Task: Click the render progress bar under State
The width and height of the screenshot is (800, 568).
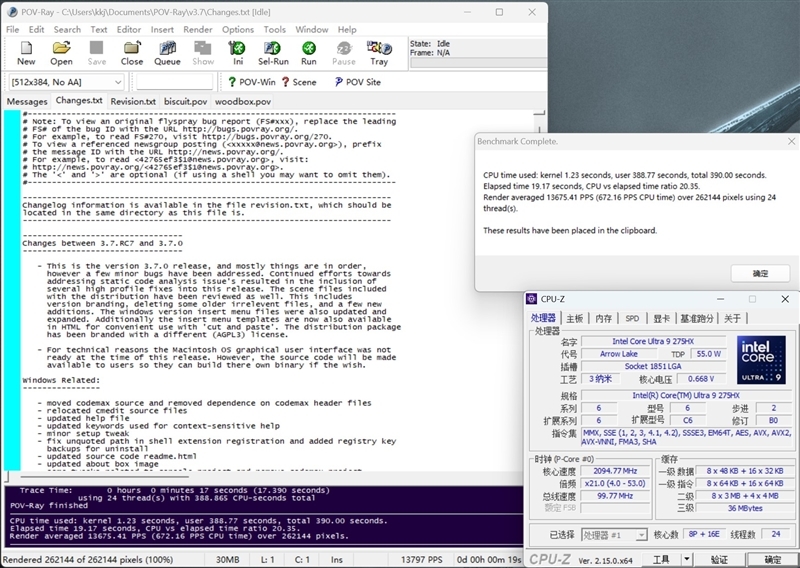Action: (478, 63)
